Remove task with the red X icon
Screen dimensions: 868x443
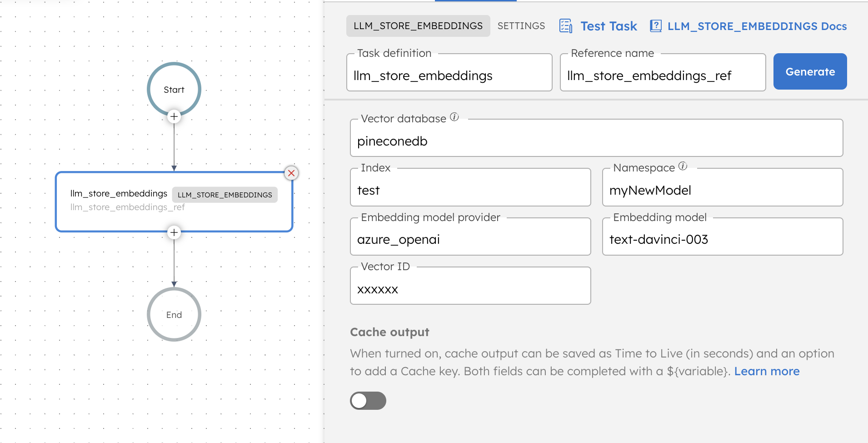(291, 173)
